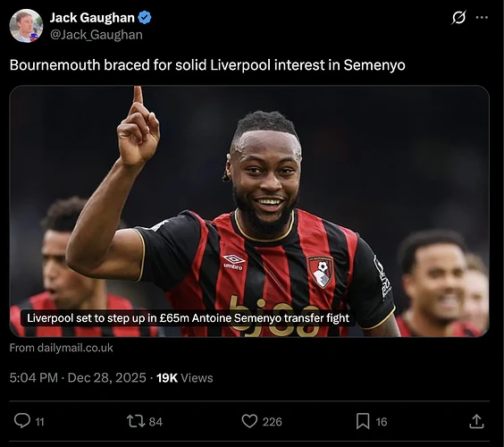Click the 5:04 PM Dec 28, 2025 timestamp
504x447 pixels.
click(78, 377)
